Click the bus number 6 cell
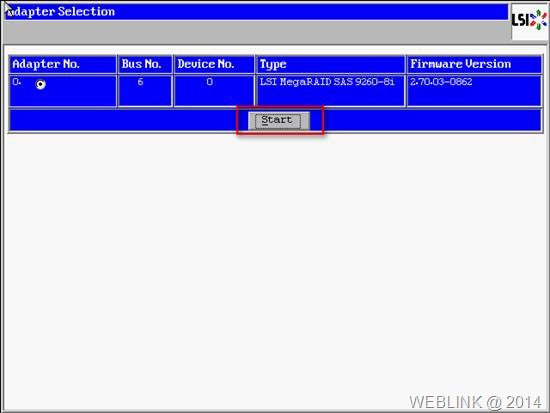 [x=145, y=91]
